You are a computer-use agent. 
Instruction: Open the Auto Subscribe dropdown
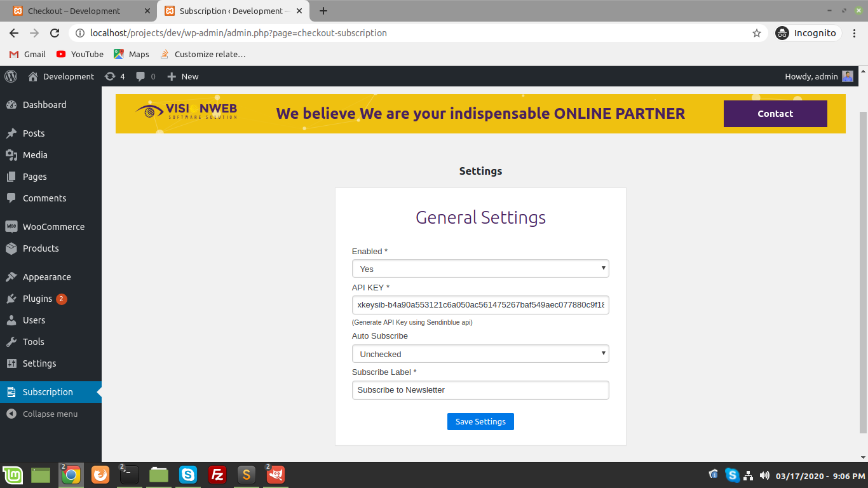tap(480, 354)
